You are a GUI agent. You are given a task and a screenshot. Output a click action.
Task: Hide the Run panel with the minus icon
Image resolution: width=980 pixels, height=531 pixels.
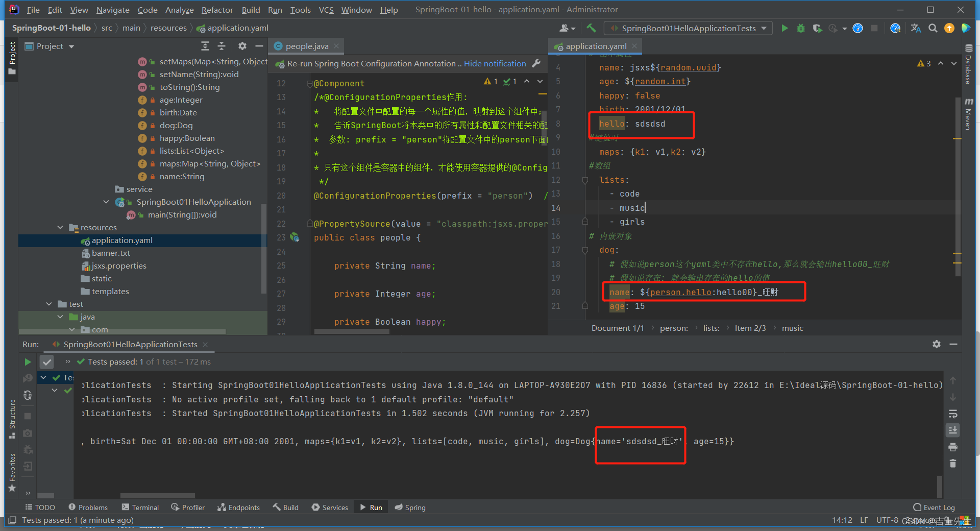pyautogui.click(x=953, y=344)
